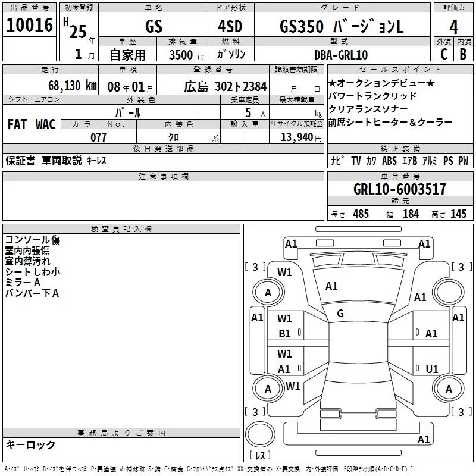Image resolution: width=476 pixels, height=476 pixels.
Task: Click the color number 077
Action: pyautogui.click(x=98, y=137)
